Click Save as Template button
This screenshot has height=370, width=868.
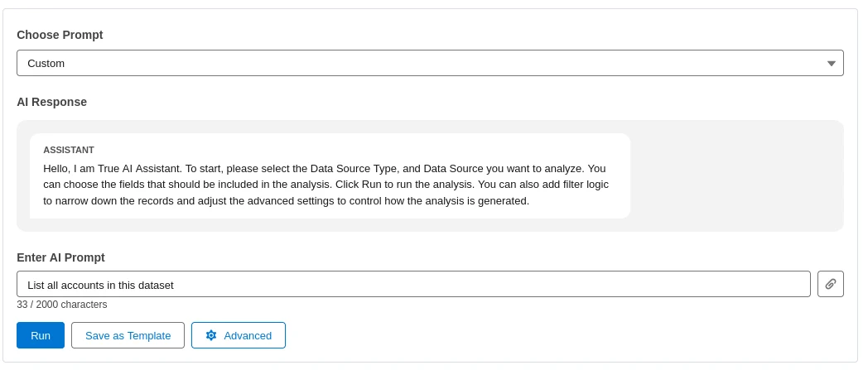tap(128, 335)
